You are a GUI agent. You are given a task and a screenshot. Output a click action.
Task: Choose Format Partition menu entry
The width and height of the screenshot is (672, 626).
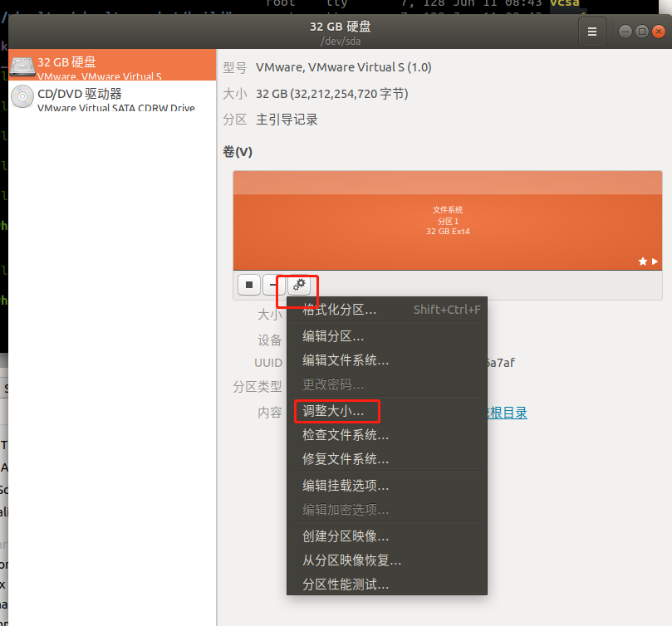click(x=386, y=310)
